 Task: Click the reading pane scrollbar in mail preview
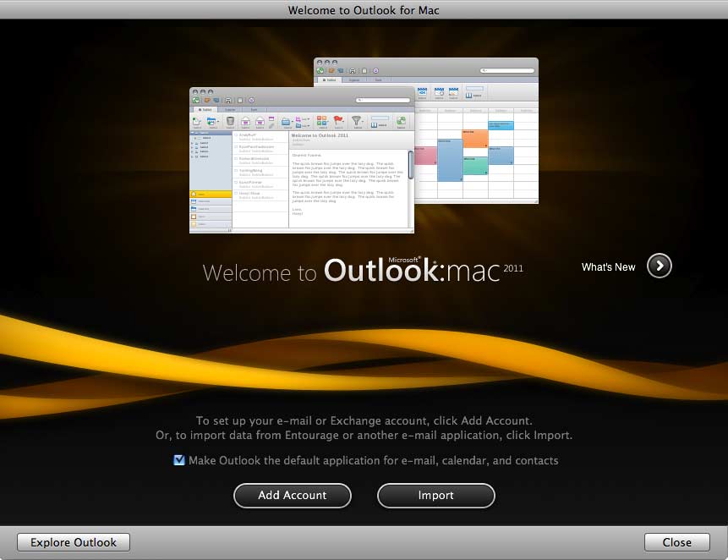411,164
